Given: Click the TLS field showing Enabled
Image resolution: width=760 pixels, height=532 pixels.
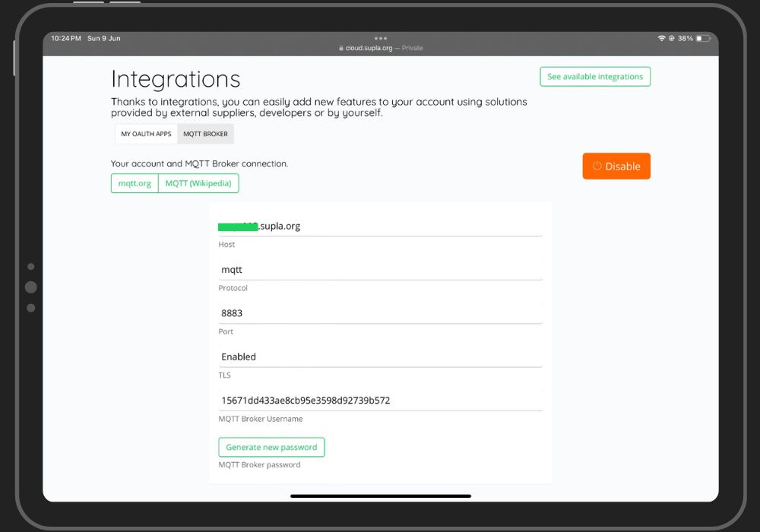Looking at the screenshot, I should pos(380,356).
